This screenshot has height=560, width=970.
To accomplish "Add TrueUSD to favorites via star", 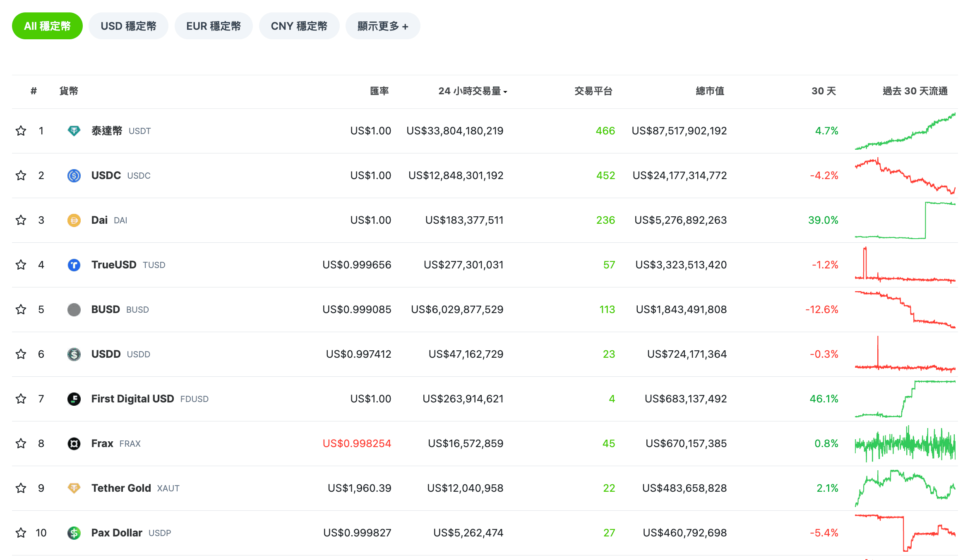I will pos(21,265).
